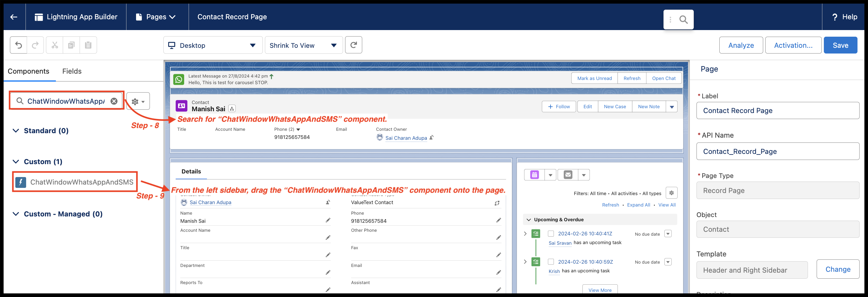The width and height of the screenshot is (868, 297).
Task: Open the component list settings gear
Action: (x=138, y=101)
